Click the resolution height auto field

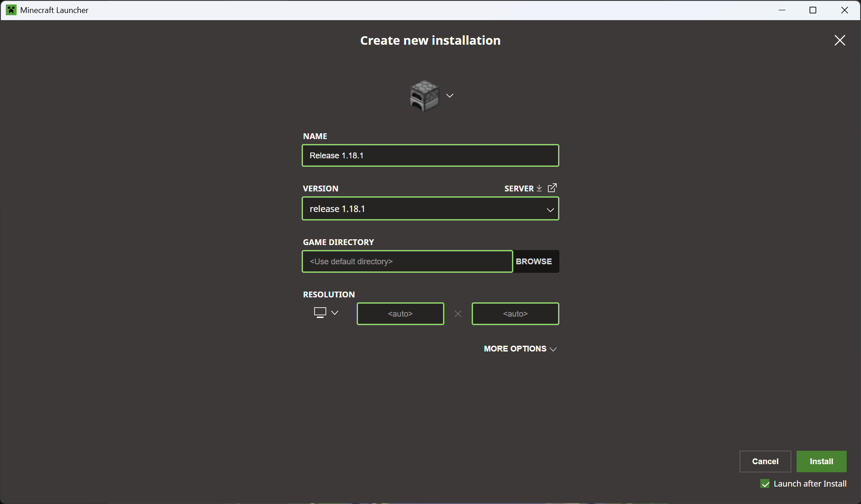[515, 314]
